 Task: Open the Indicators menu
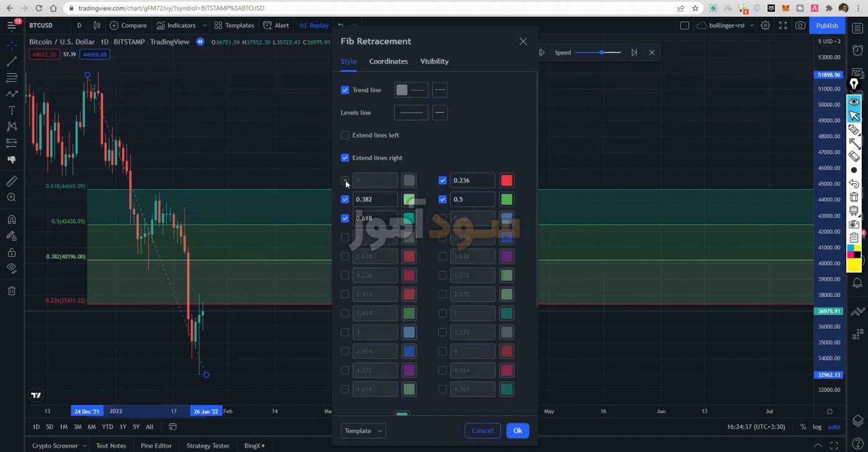click(176, 25)
